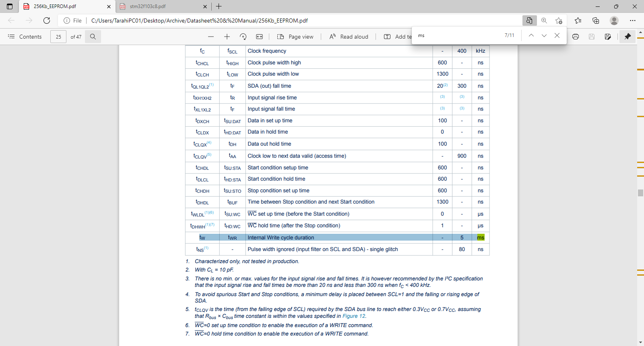Fit the PDF to page width
This screenshot has height=346, width=644.
tap(260, 37)
